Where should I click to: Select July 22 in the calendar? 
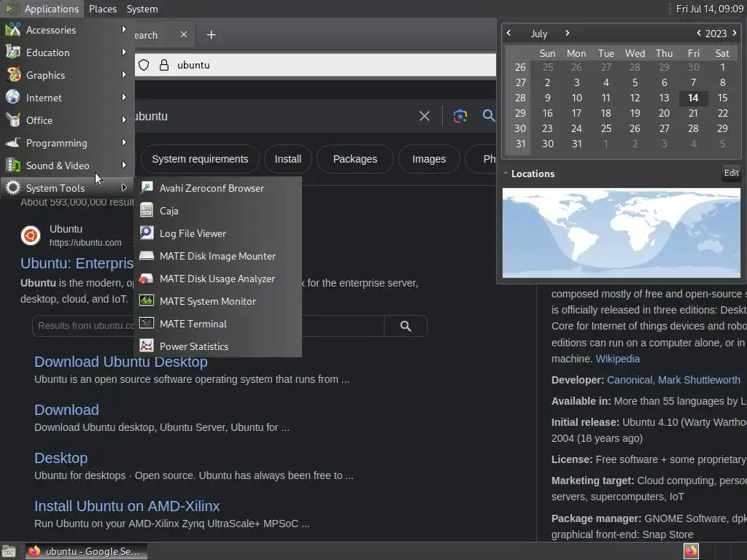coord(722,113)
